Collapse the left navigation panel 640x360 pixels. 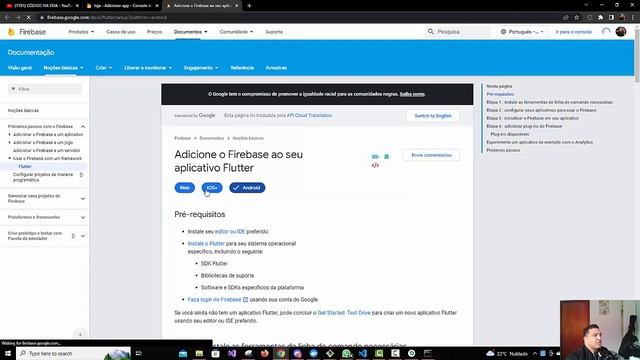80,334
